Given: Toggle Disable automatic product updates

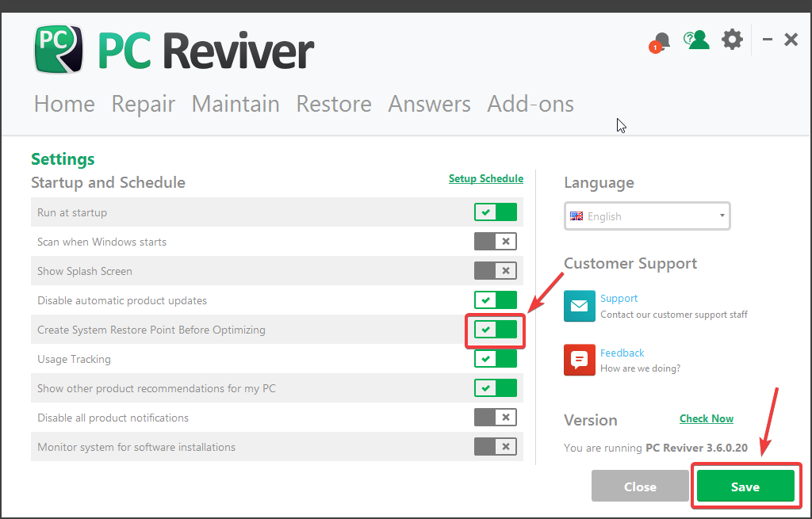Looking at the screenshot, I should coord(496,300).
